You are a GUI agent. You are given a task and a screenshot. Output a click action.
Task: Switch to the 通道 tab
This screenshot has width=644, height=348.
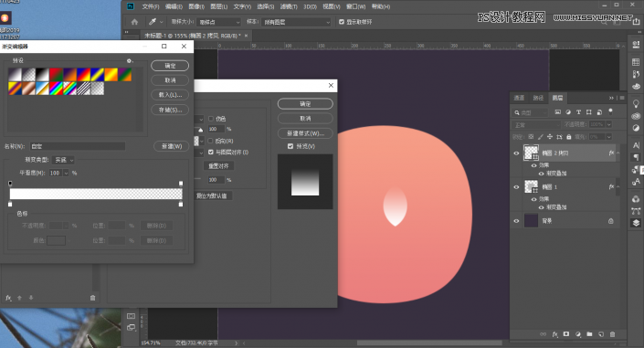click(519, 98)
